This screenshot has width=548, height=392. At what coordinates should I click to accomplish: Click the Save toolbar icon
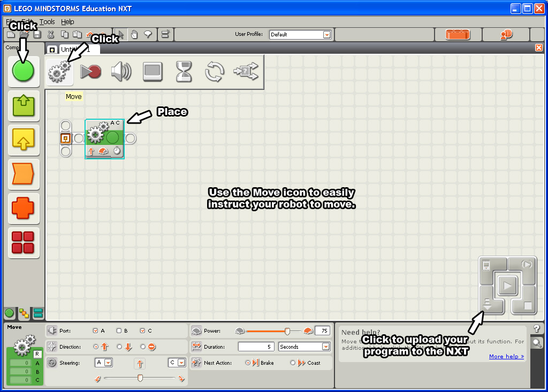37,34
